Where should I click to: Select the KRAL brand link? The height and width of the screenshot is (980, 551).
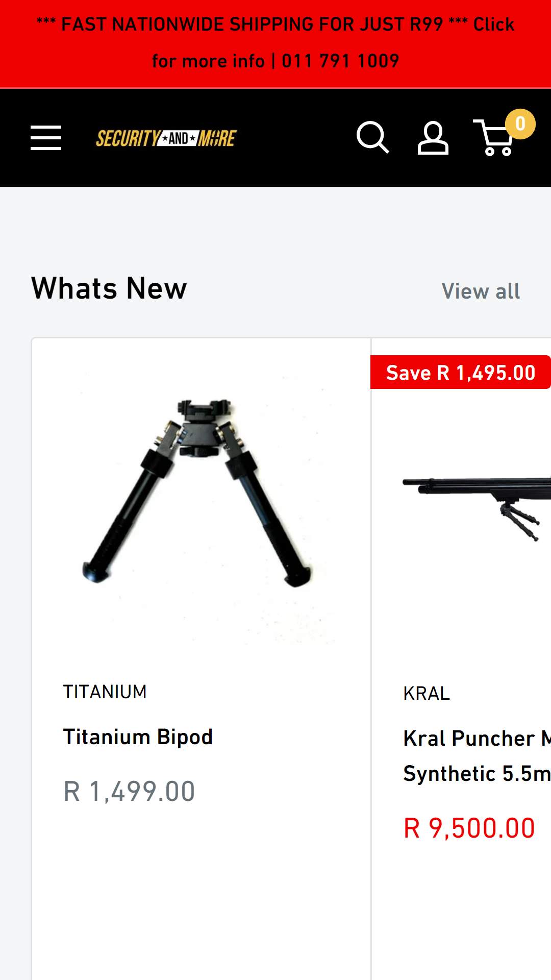pos(427,694)
